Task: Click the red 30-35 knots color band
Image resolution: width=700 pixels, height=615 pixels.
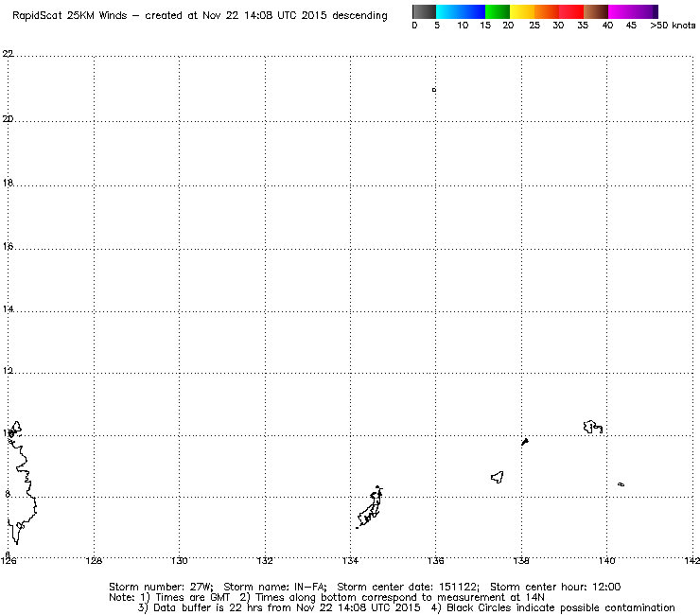Action: 571,11
